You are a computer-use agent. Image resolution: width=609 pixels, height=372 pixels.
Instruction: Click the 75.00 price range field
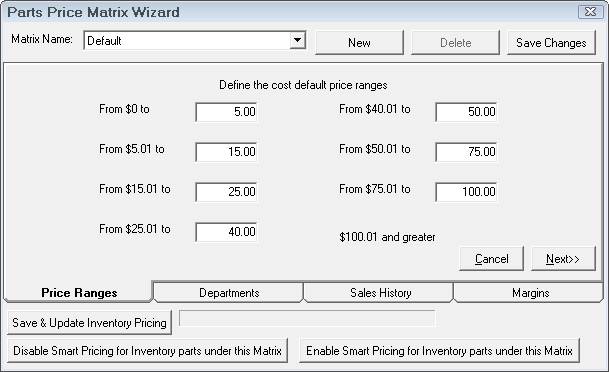(x=466, y=152)
